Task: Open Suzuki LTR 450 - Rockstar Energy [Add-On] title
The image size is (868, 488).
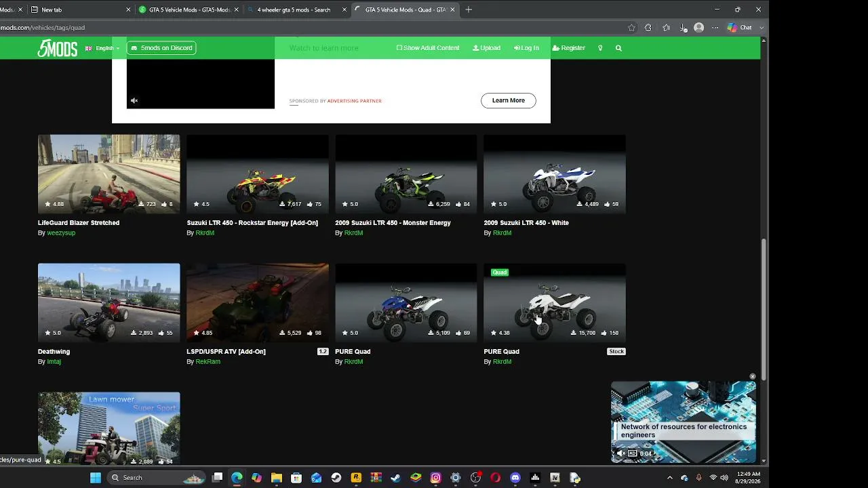Action: 252,223
